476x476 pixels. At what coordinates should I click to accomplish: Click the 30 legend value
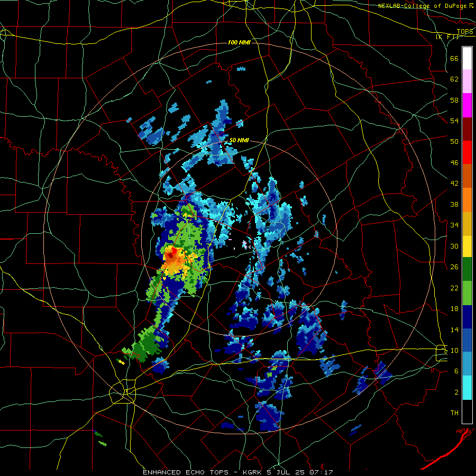454,246
